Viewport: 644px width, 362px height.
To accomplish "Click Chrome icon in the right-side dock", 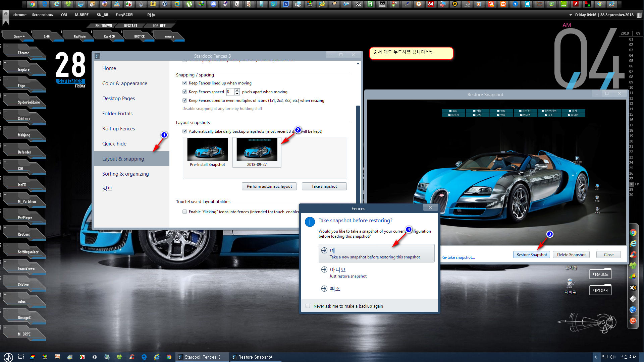I will (633, 233).
